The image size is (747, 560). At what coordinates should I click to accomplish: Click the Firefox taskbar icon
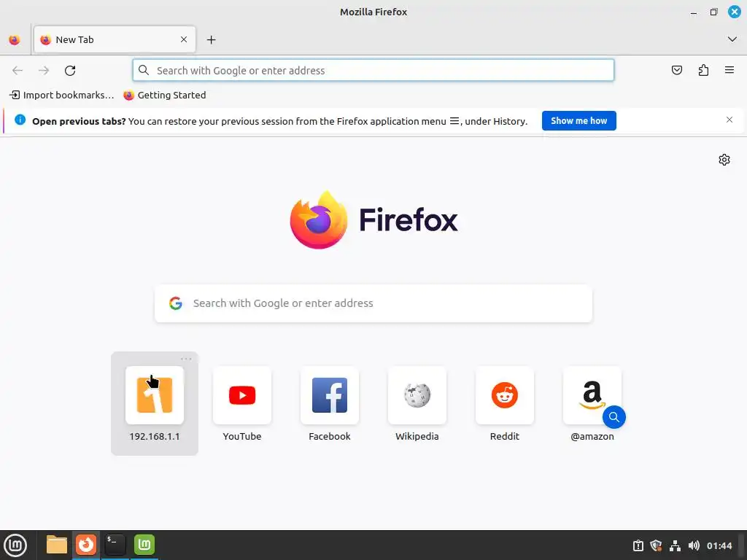tap(86, 545)
